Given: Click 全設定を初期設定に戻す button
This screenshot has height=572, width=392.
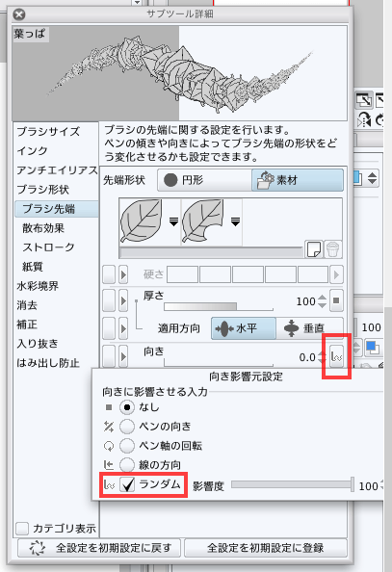Looking at the screenshot, I should [x=99, y=548].
